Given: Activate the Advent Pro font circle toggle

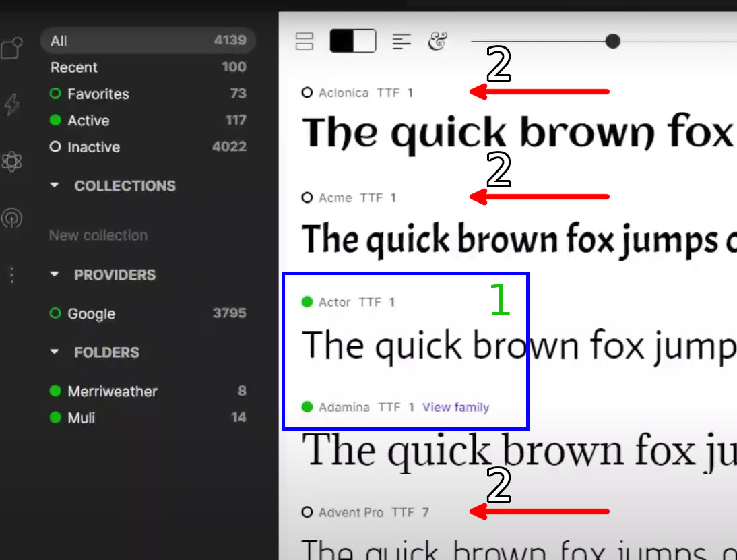Looking at the screenshot, I should pyautogui.click(x=307, y=512).
